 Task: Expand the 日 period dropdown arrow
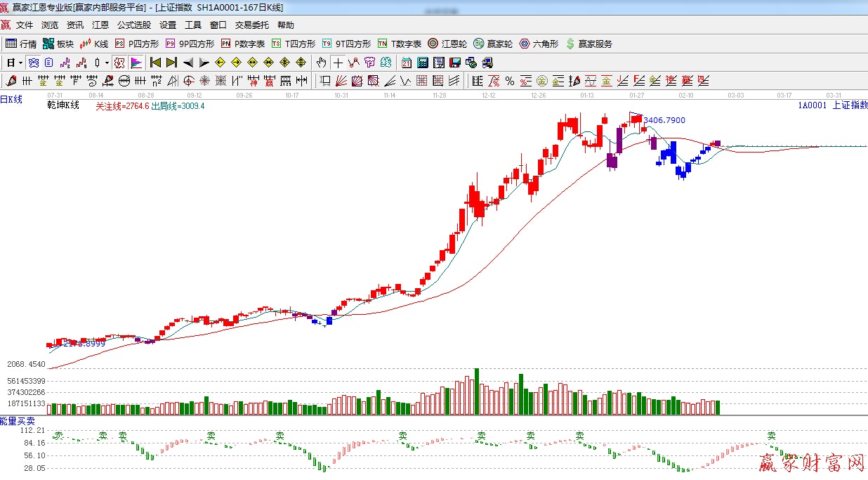point(20,63)
